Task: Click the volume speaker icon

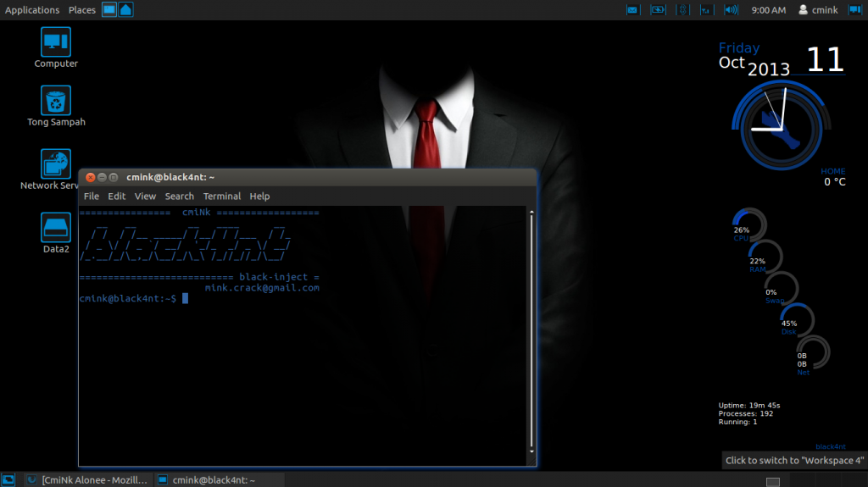Action: click(x=731, y=10)
